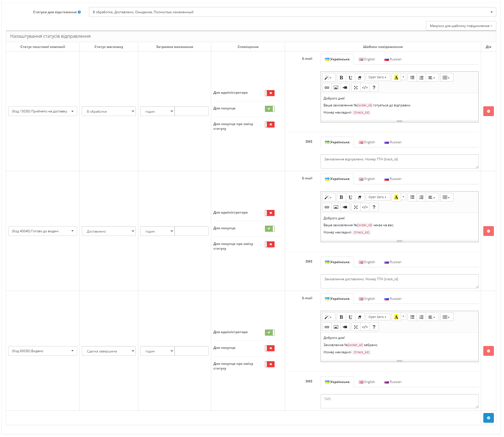The image size is (504, 437).
Task: Click unordered list in the first email editor
Action: click(x=412, y=77)
